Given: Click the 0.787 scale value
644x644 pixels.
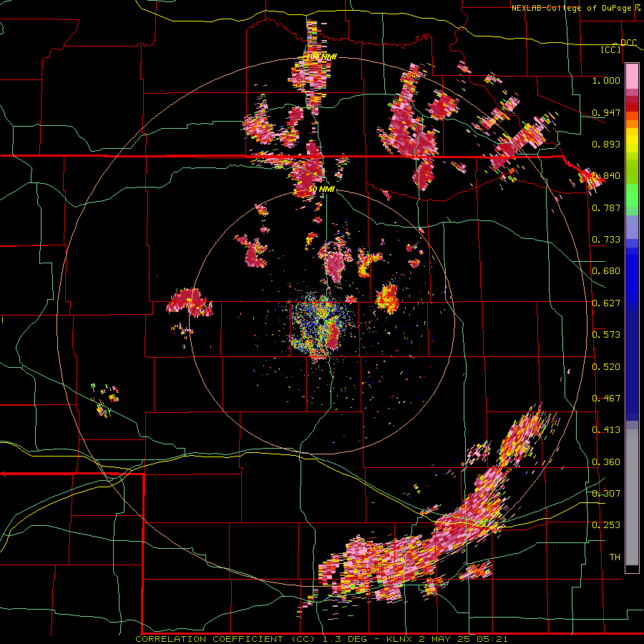Looking at the screenshot, I should [606, 208].
